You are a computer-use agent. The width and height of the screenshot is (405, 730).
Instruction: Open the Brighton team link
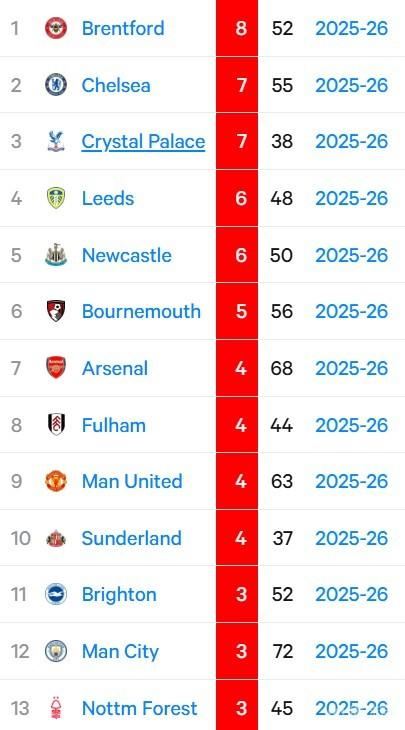coord(119,595)
